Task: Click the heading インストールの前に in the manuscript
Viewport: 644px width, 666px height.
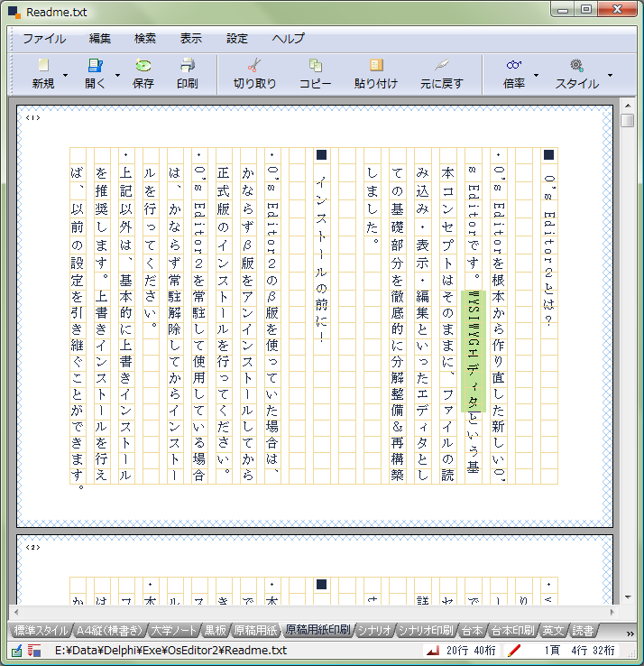Action: [x=322, y=260]
